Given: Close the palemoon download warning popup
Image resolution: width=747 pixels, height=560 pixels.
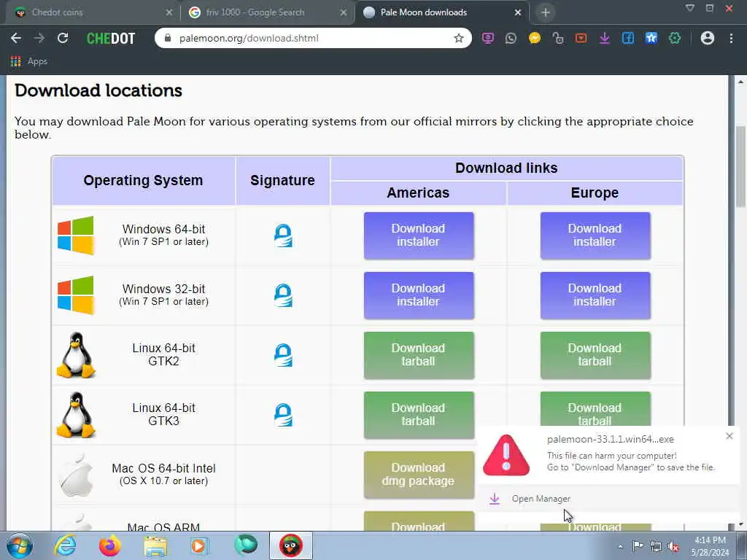Looking at the screenshot, I should click(729, 436).
